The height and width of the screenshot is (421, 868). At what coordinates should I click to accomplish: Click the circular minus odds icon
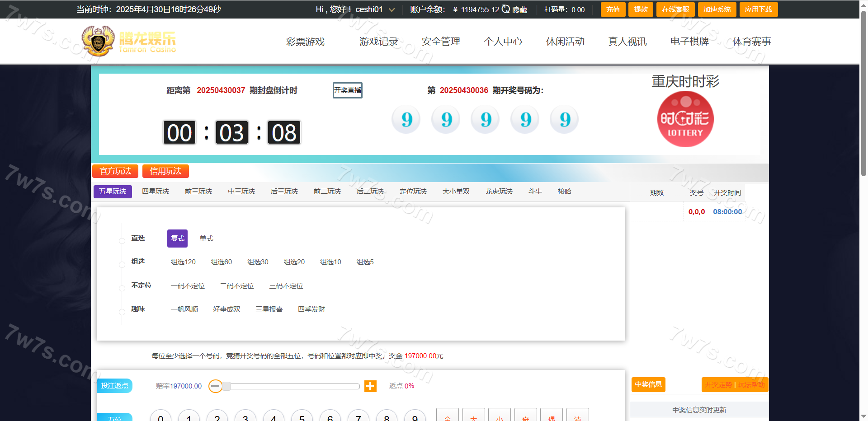[x=216, y=386]
